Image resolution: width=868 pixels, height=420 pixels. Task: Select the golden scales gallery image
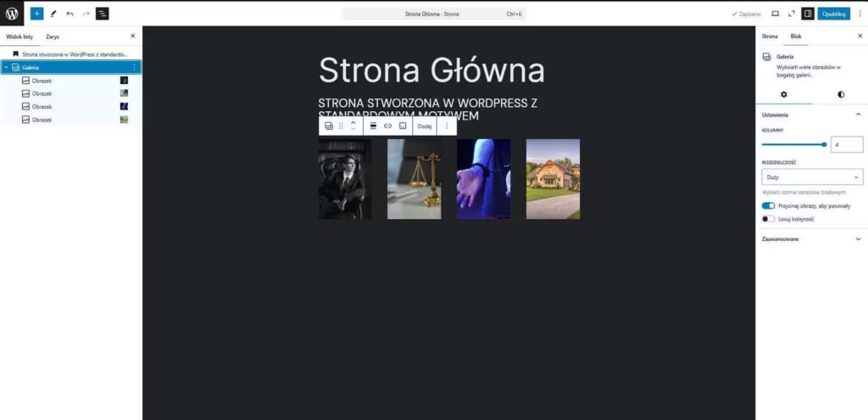click(414, 179)
